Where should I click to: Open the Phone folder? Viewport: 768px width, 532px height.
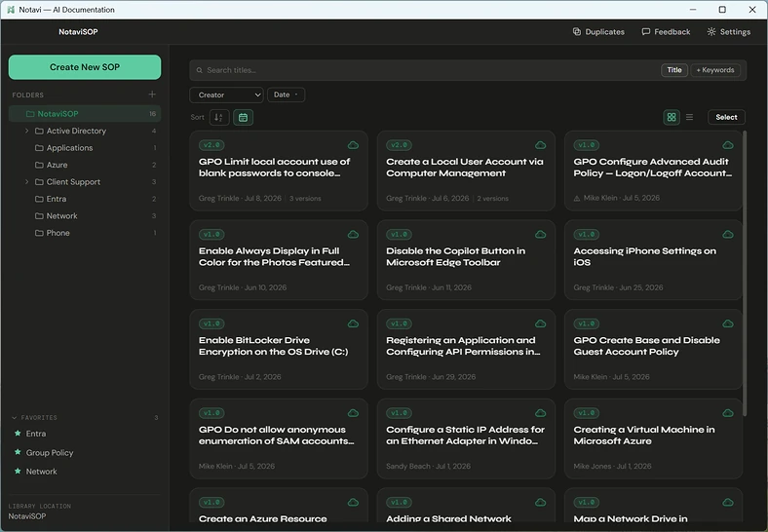tap(85, 233)
